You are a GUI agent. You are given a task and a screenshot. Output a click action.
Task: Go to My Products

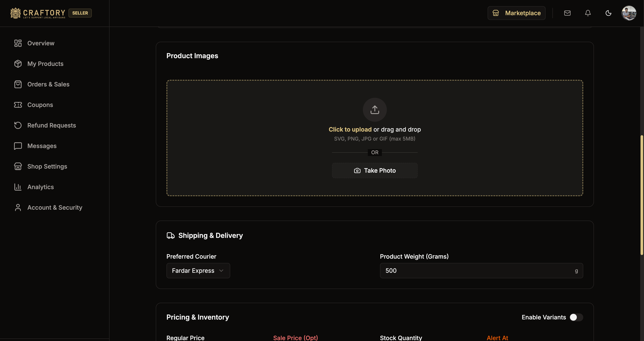pos(45,64)
